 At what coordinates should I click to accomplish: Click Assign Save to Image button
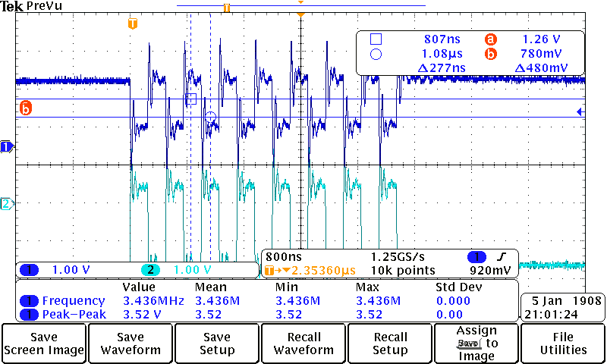point(476,343)
